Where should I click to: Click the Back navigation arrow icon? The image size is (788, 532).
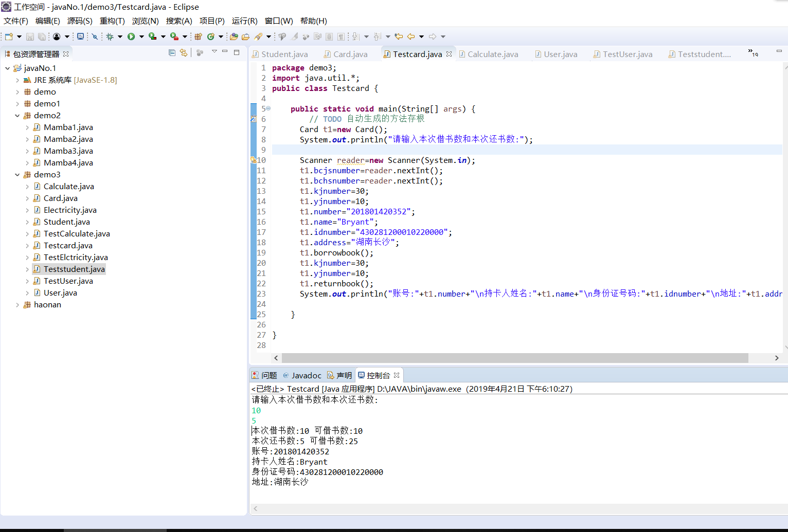(x=411, y=36)
